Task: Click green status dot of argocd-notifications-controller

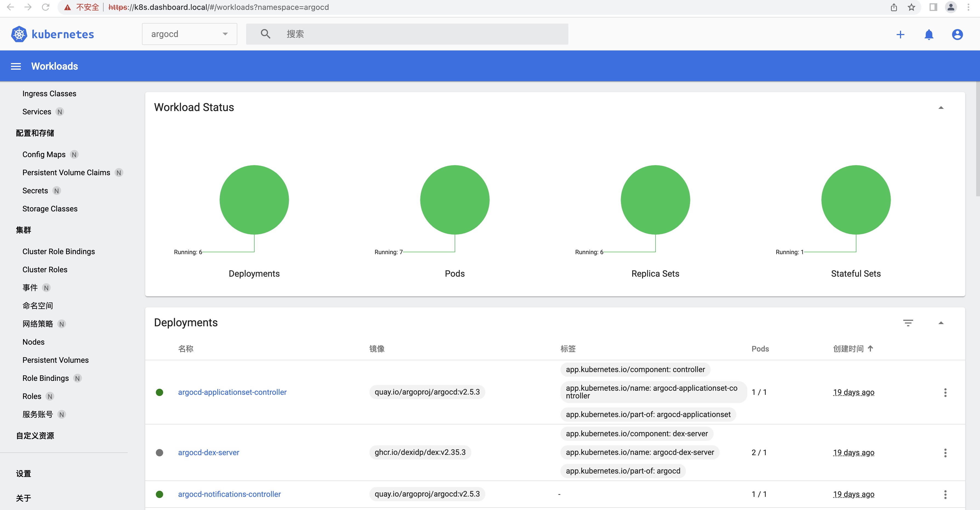Action: point(159,494)
